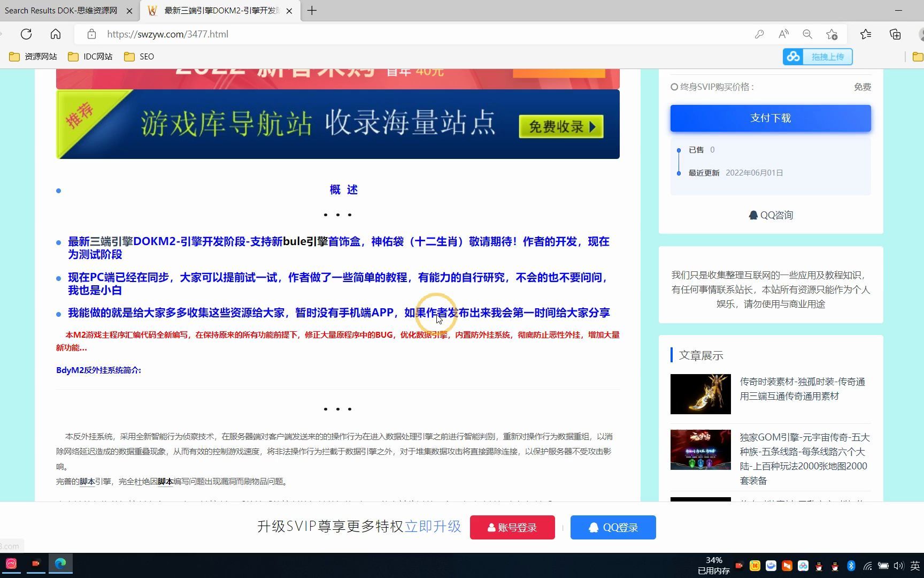Toggle 英 input method indicator
Viewport: 924px width, 578px height.
pyautogui.click(x=915, y=566)
